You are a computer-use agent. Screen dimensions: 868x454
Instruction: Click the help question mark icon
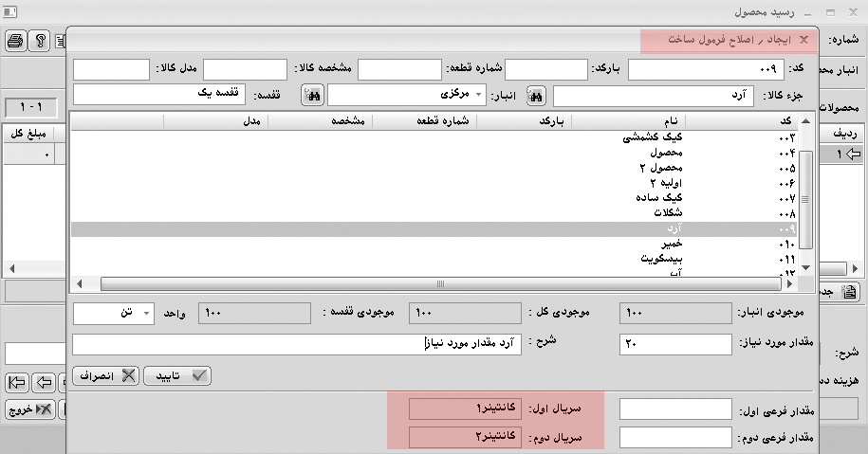pos(40,40)
